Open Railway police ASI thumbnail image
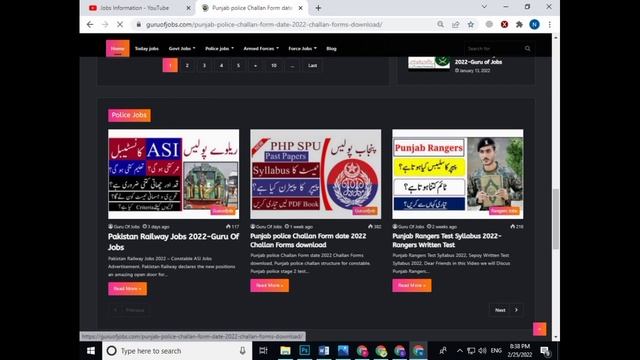 point(173,174)
